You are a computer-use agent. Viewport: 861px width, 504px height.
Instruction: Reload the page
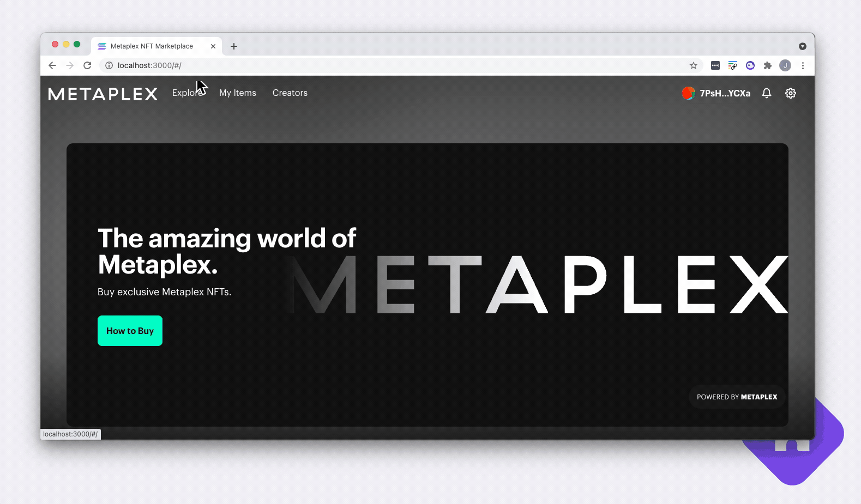[87, 65]
